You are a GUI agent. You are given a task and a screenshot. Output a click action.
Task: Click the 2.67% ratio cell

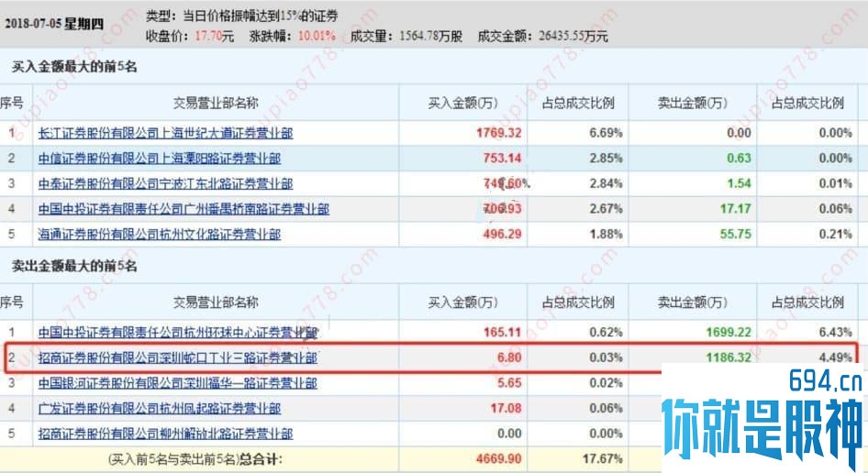[x=606, y=209]
